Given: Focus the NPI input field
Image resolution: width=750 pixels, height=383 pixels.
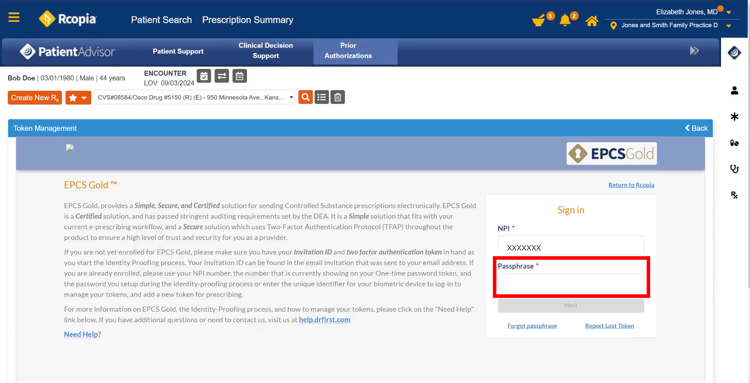Looking at the screenshot, I should [571, 245].
